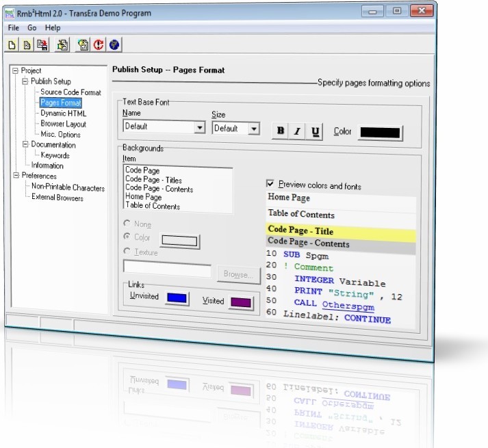Select 'Code Page - Contents' list item
The height and width of the screenshot is (448, 488).
coord(159,188)
